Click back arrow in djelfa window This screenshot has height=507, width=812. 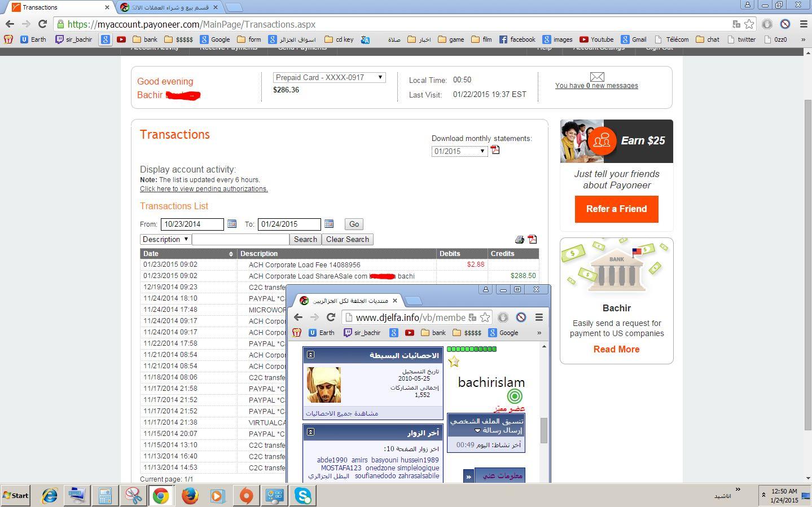[x=298, y=317]
